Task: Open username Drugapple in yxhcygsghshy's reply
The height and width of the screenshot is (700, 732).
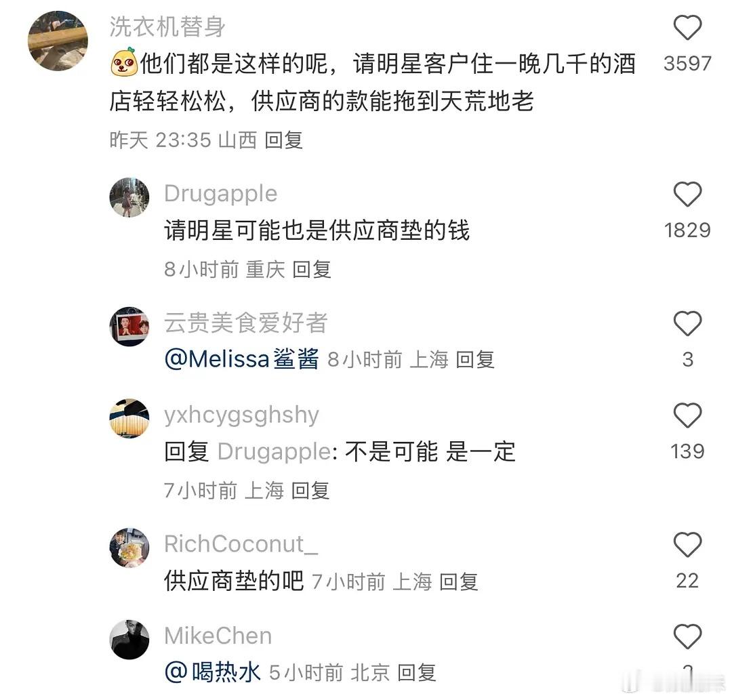Action: pyautogui.click(x=274, y=452)
